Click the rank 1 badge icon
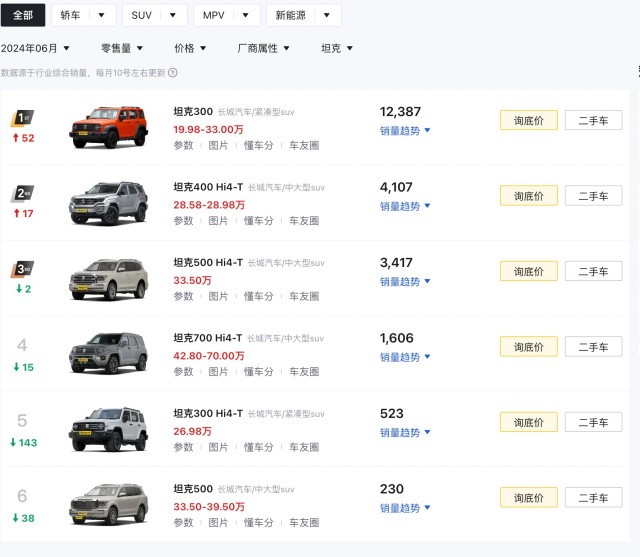Image resolution: width=640 pixels, height=557 pixels. click(x=22, y=118)
